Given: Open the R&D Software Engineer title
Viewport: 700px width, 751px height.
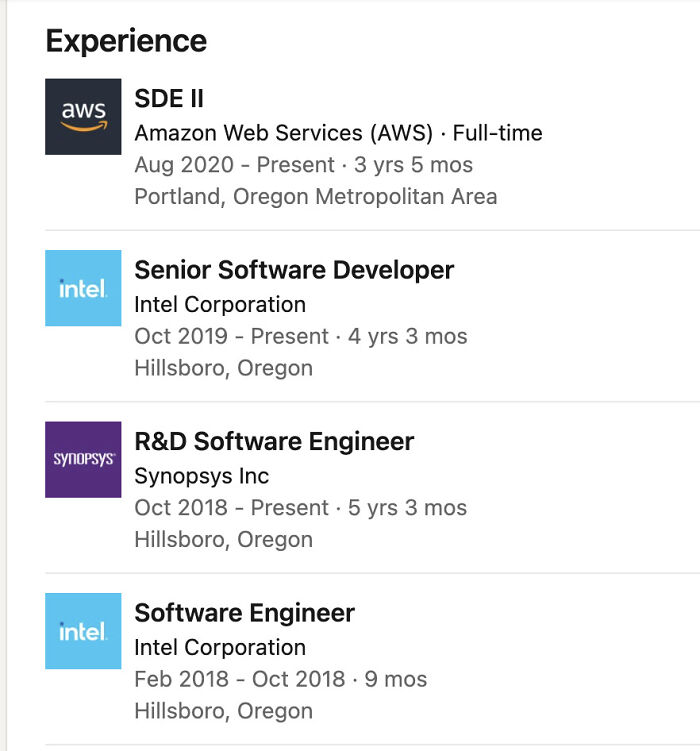Looking at the screenshot, I should 274,441.
